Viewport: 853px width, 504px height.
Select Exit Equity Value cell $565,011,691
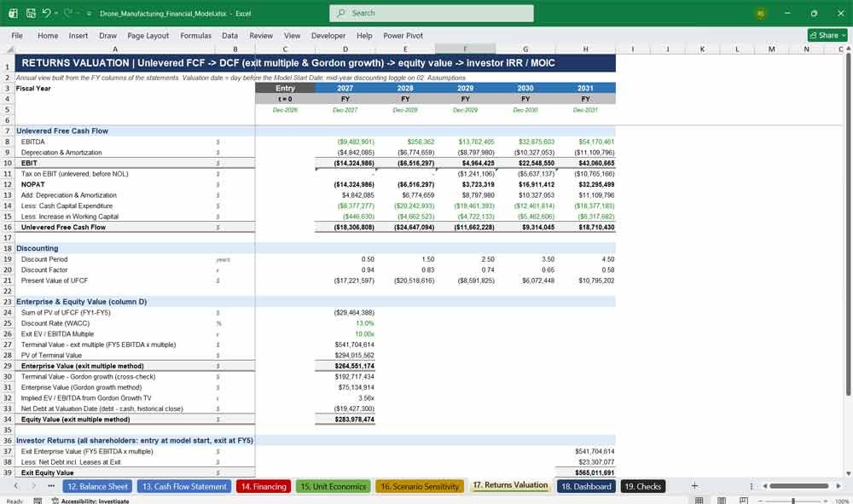click(585, 472)
